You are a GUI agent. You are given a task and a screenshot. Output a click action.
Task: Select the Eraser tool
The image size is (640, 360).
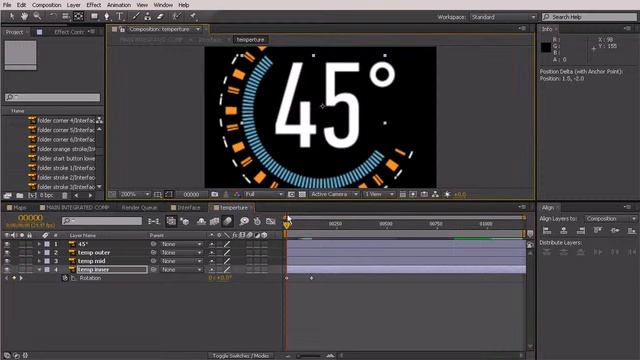point(160,16)
